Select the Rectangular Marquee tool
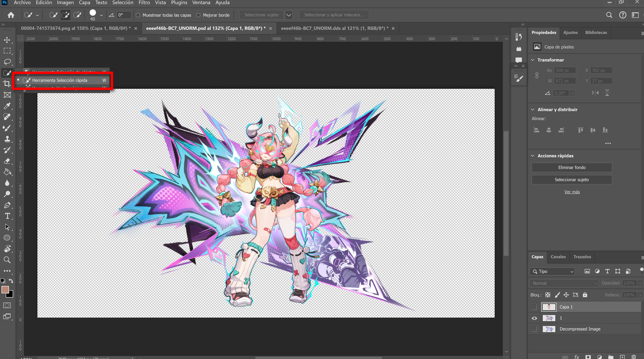Viewport: 644px width, 359px height. pos(7,51)
